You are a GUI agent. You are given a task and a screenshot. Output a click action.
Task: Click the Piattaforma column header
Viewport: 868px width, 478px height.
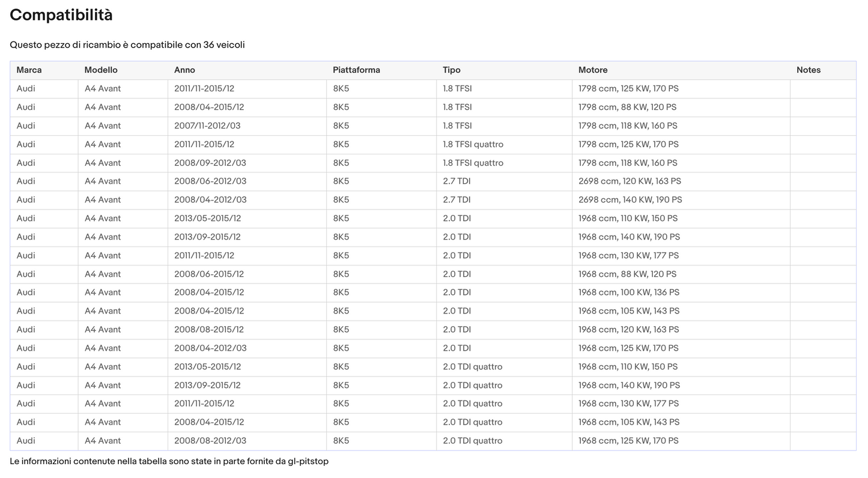click(x=356, y=70)
